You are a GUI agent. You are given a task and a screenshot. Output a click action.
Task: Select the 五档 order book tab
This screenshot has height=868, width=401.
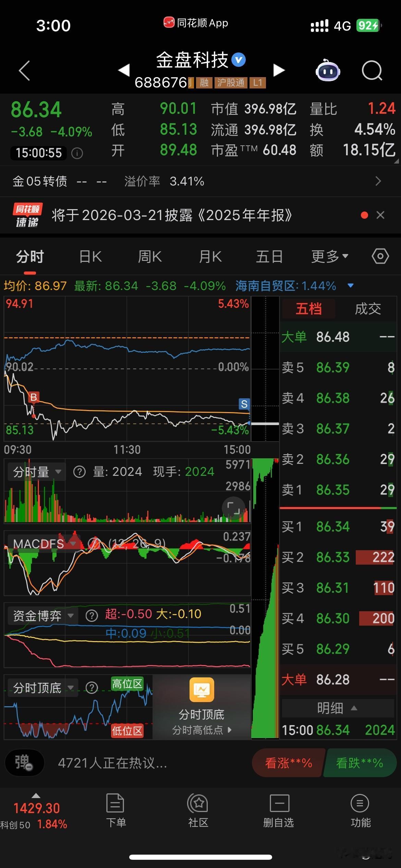click(309, 309)
